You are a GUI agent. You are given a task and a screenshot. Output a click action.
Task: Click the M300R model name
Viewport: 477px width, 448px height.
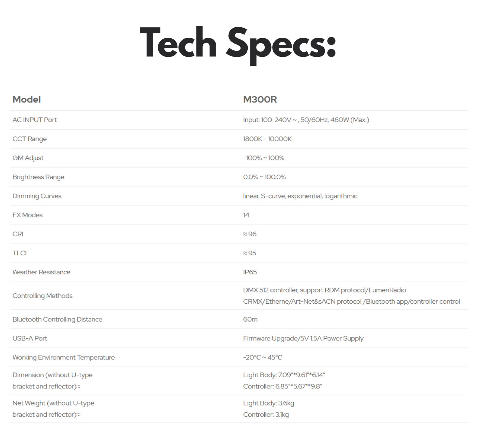[x=260, y=99]
